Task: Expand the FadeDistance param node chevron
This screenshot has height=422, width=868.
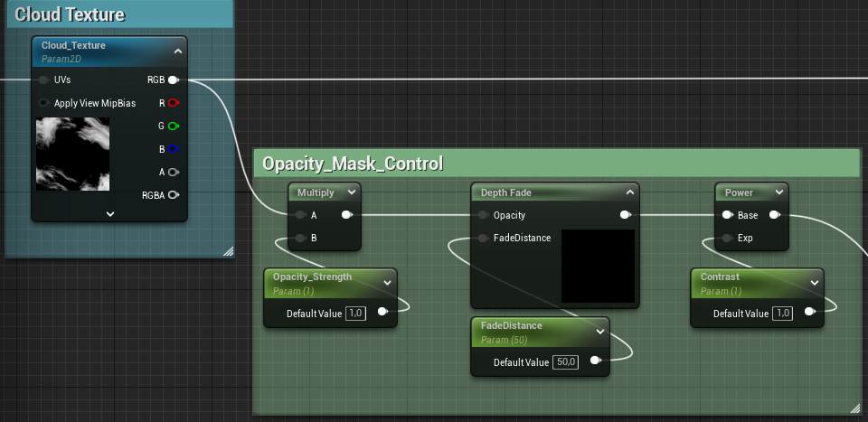Action: click(600, 332)
